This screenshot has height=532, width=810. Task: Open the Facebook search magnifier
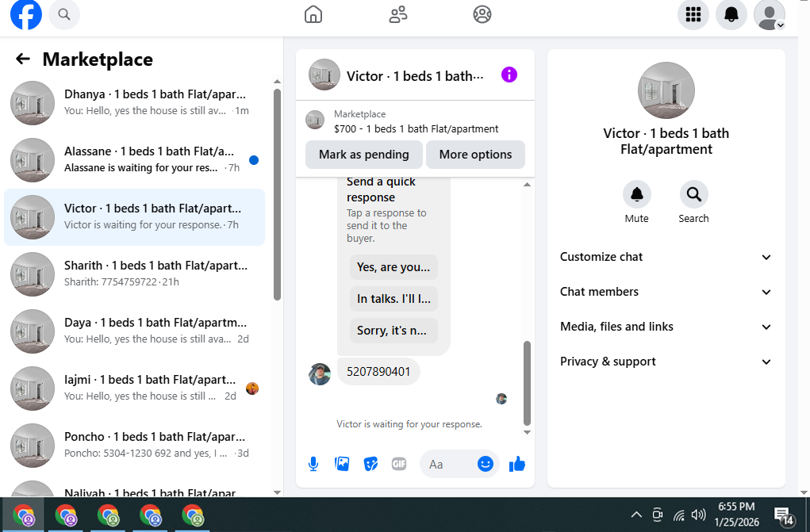tap(64, 14)
